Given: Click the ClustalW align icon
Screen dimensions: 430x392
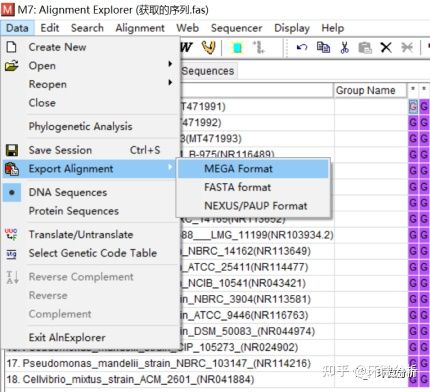Looking at the screenshot, I should 187,47.
